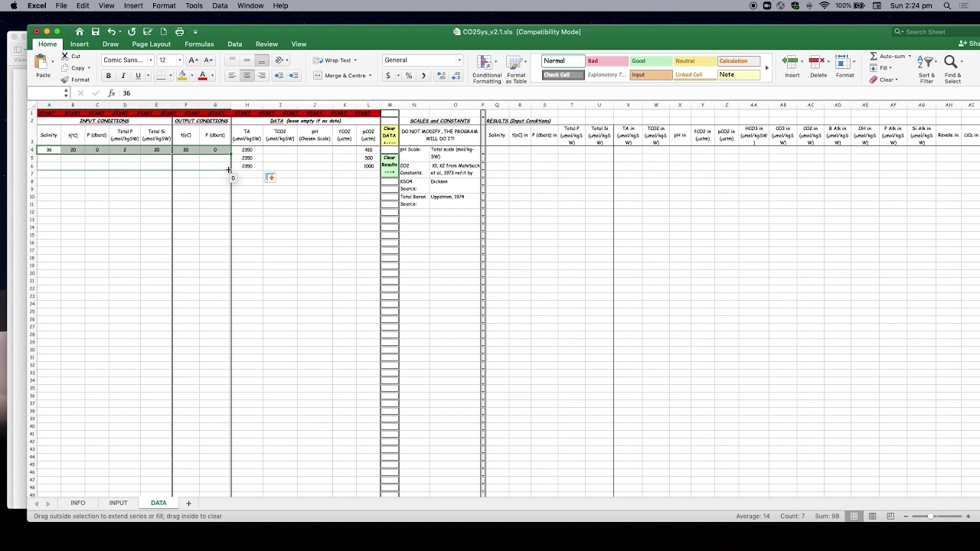The width and height of the screenshot is (980, 551).
Task: Toggle bold formatting
Action: [109, 76]
